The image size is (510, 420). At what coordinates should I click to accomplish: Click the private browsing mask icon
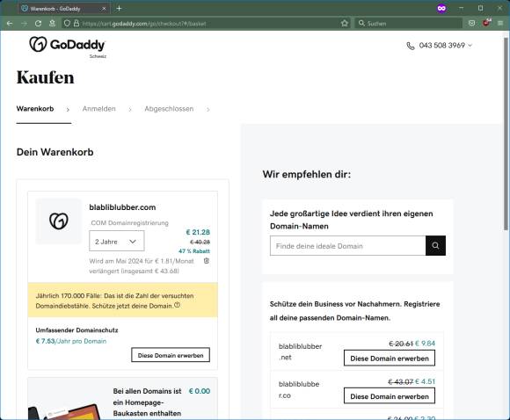pyautogui.click(x=441, y=9)
